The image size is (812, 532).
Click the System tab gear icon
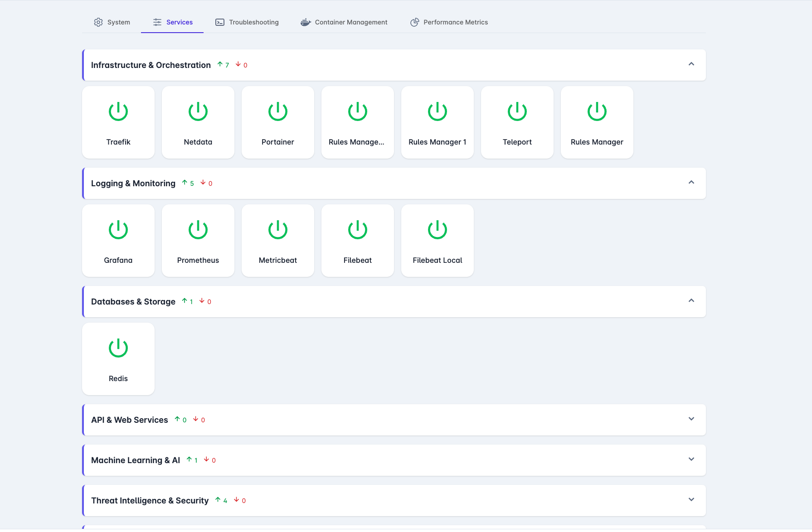pyautogui.click(x=98, y=22)
